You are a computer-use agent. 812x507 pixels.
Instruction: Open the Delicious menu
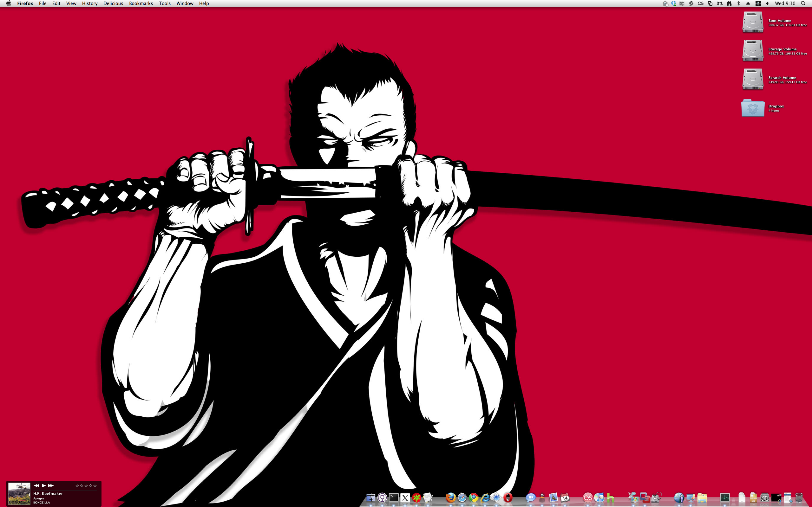tap(113, 3)
